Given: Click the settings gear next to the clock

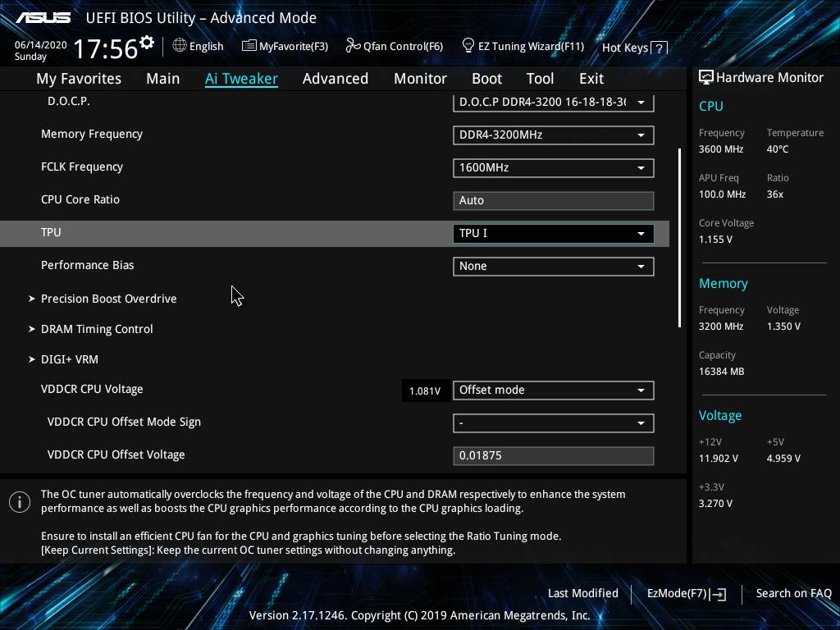Looking at the screenshot, I should 147,43.
